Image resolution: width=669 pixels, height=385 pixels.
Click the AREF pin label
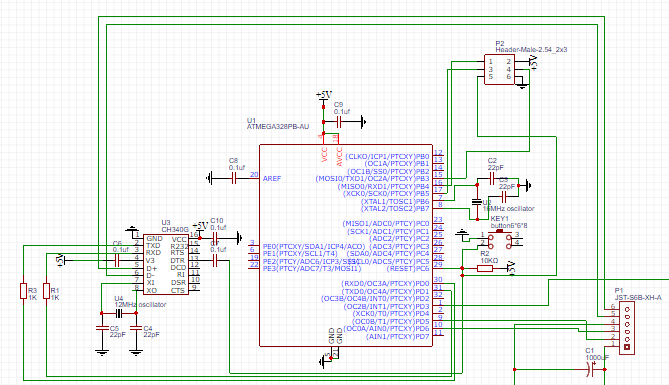[272, 178]
